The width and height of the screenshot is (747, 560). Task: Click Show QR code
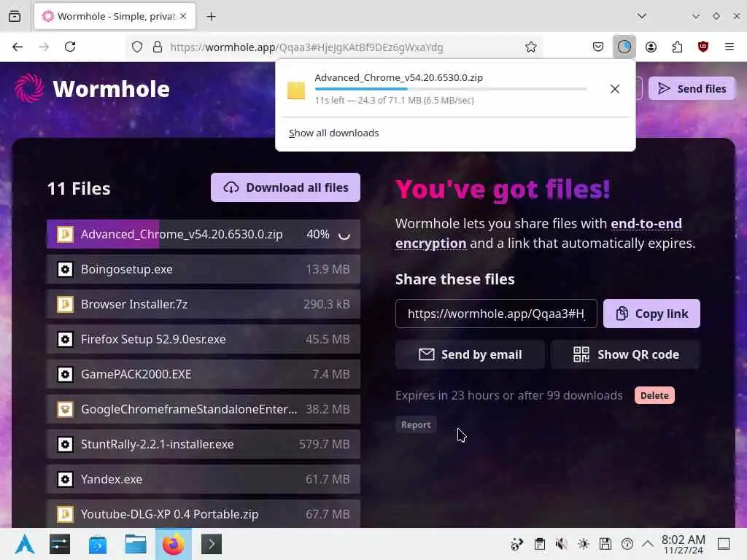(x=625, y=355)
